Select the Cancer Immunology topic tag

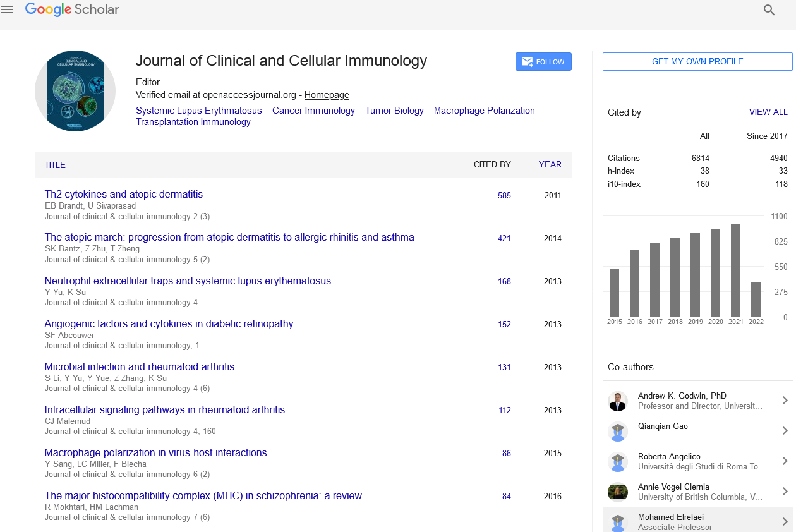(313, 111)
